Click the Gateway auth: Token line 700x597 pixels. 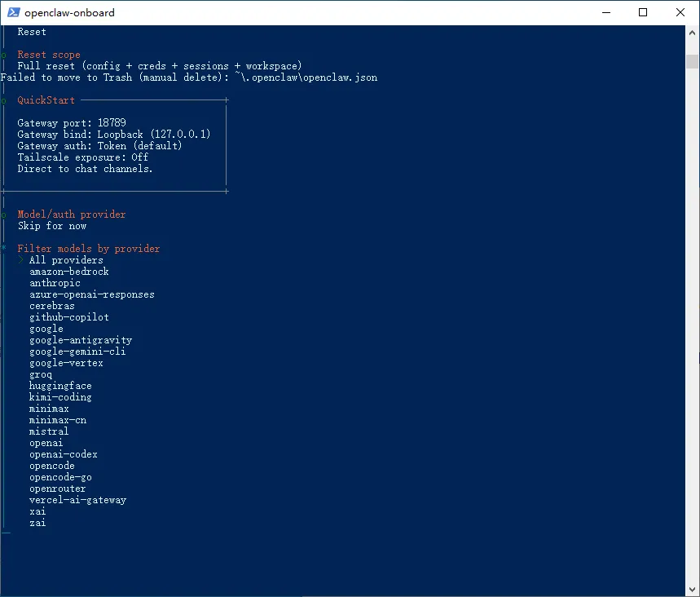tap(99, 146)
